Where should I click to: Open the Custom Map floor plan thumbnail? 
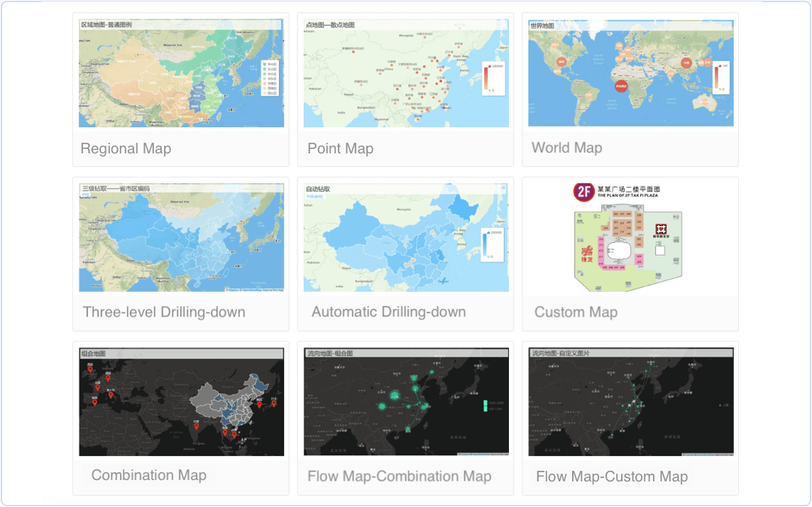627,236
